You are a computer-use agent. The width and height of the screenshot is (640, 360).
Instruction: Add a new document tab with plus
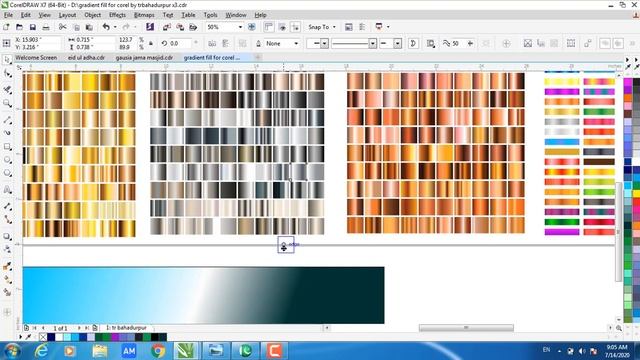coord(258,58)
